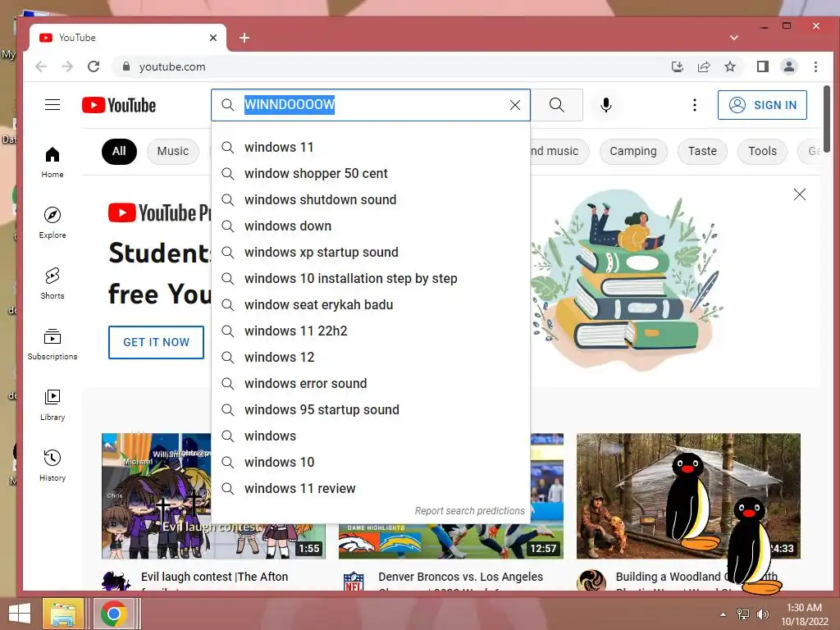The width and height of the screenshot is (840, 630).
Task: Click the magnifier search button
Action: click(557, 105)
